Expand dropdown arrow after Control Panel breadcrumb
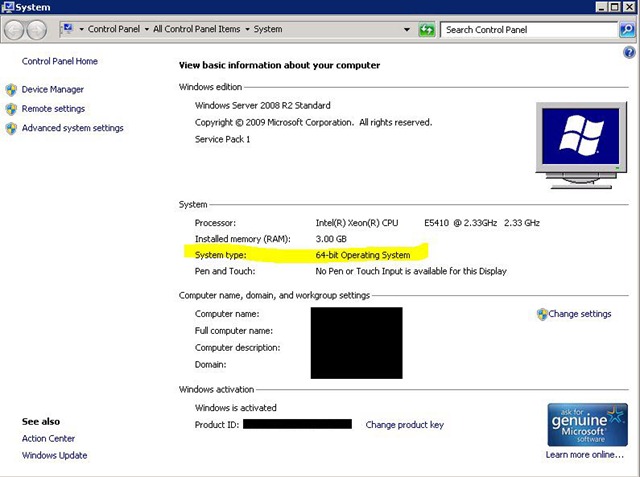This screenshot has width=640, height=477. tap(147, 29)
